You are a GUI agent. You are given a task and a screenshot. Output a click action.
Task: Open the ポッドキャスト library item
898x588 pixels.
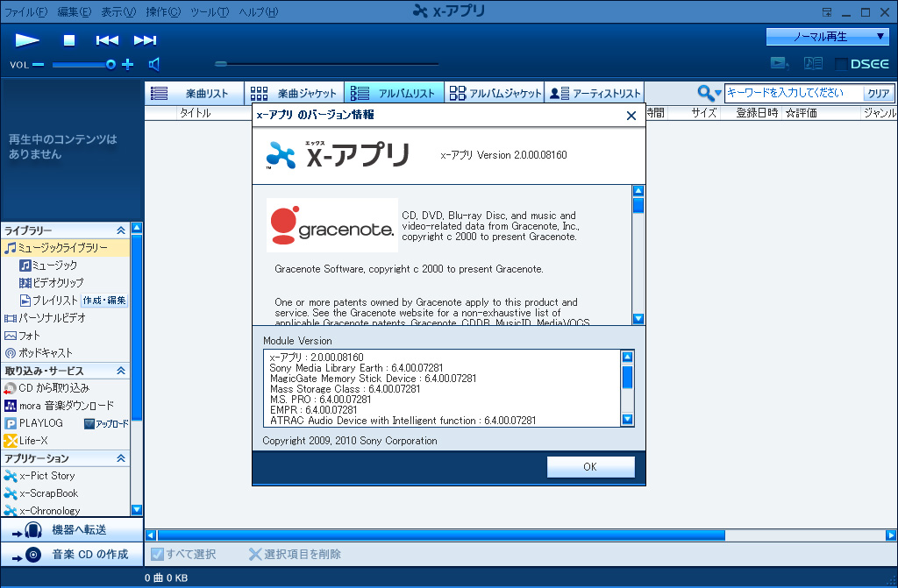point(39,352)
